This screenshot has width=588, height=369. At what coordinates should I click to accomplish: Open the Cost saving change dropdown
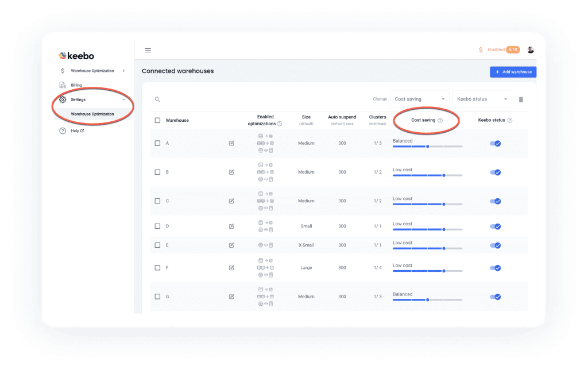pos(419,98)
